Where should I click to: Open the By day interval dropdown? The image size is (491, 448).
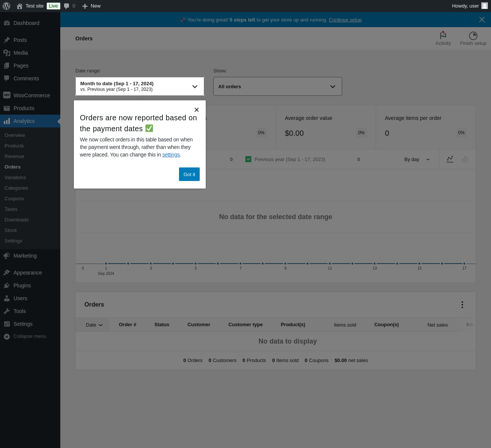coord(417,160)
